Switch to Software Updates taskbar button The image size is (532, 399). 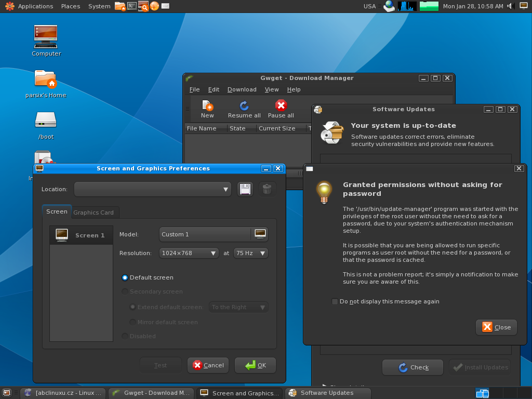(328, 393)
